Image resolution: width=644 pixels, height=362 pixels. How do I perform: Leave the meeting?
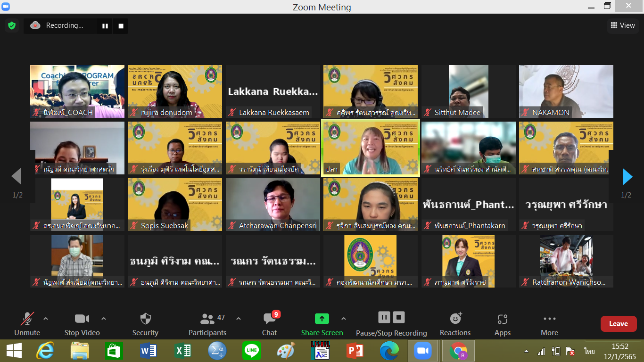[x=618, y=324]
